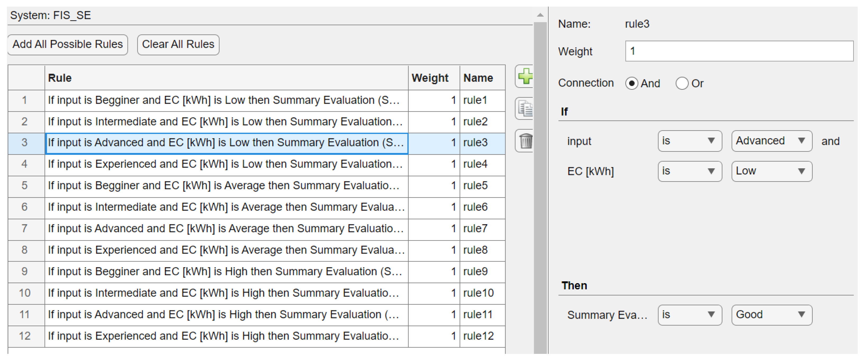The height and width of the screenshot is (361, 868).
Task: Click scrollbar up arrow above rule list
Action: (x=540, y=15)
